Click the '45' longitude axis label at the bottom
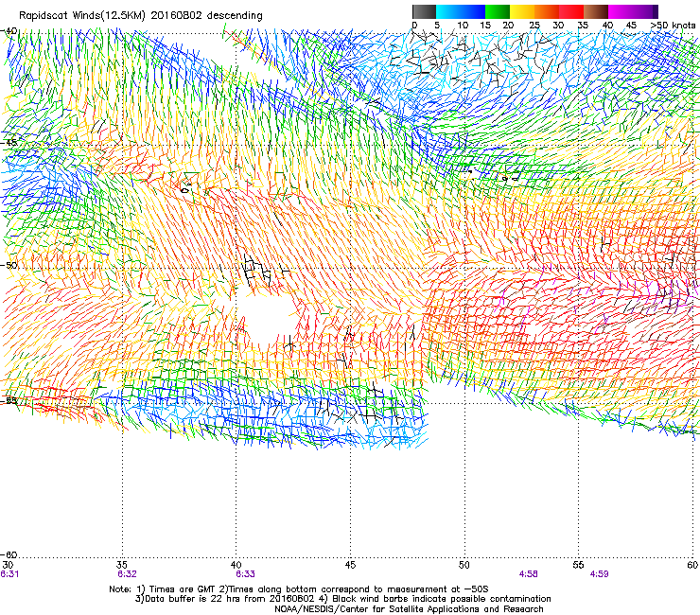Screen dimensions: 700x615 (x=350, y=565)
